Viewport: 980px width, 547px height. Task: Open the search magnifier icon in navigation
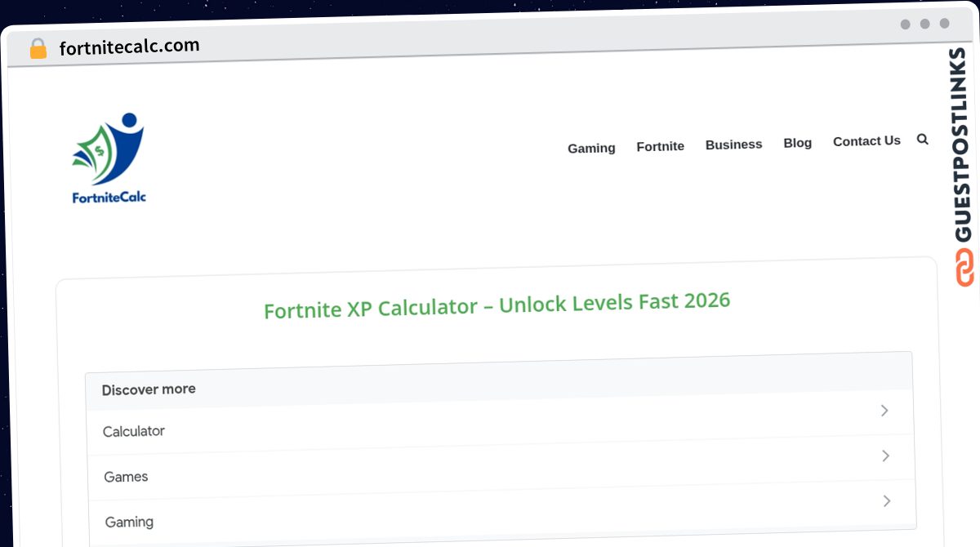(922, 140)
